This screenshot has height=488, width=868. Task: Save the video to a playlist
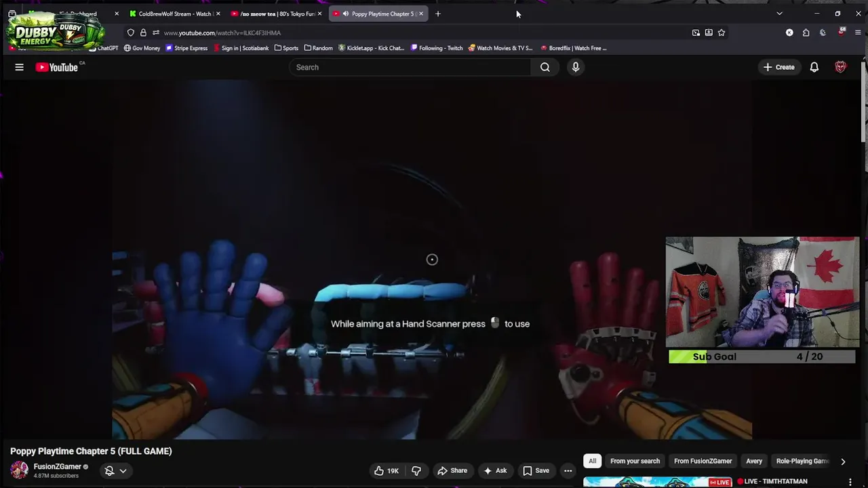[x=536, y=470]
